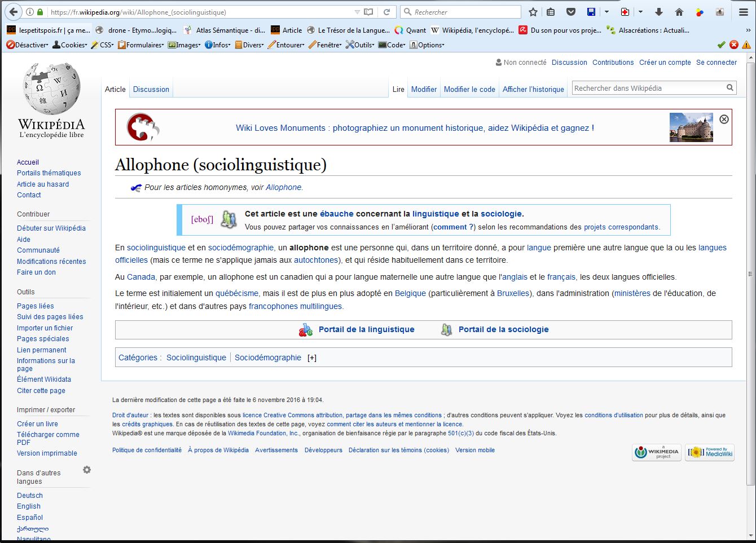Expand the Cookies dropdown in developer toolbar
Viewport: 756px width, 543px height.
tap(70, 45)
